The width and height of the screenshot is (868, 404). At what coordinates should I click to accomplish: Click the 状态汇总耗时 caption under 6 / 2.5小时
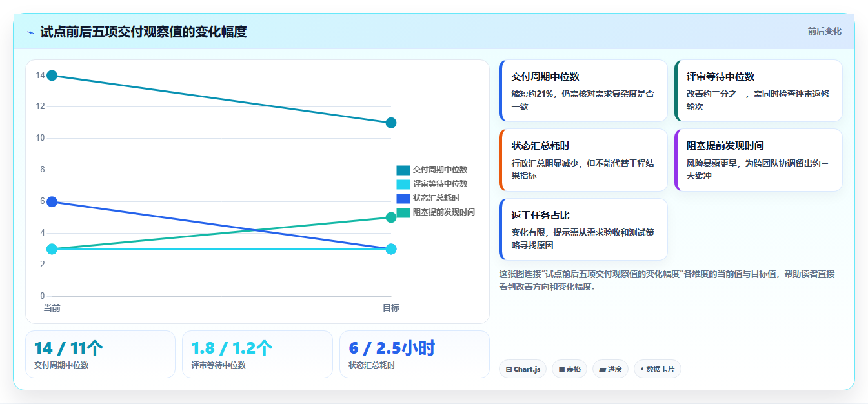[x=372, y=365]
